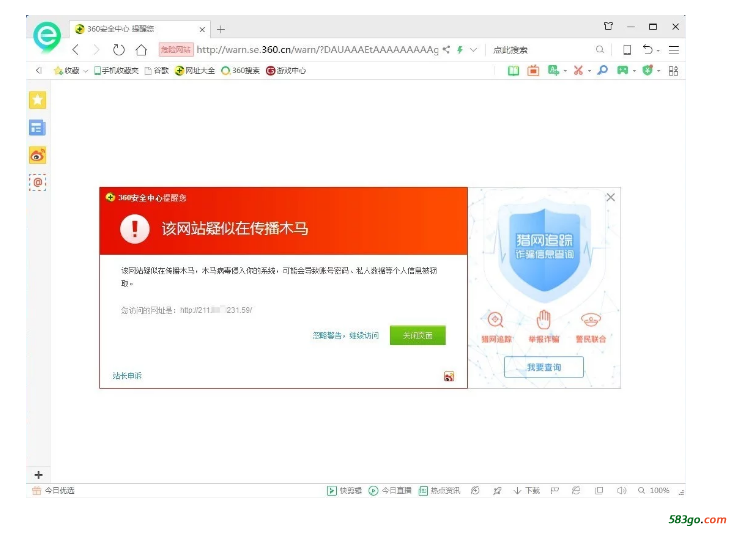Click the green translate tool icon
Screen dimensions: 732x535
pos(553,70)
